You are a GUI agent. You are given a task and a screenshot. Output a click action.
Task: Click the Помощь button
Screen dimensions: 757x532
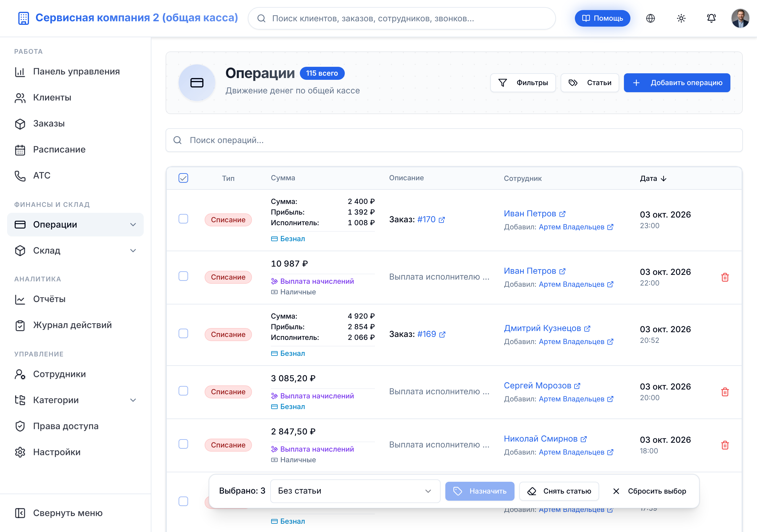pyautogui.click(x=602, y=18)
